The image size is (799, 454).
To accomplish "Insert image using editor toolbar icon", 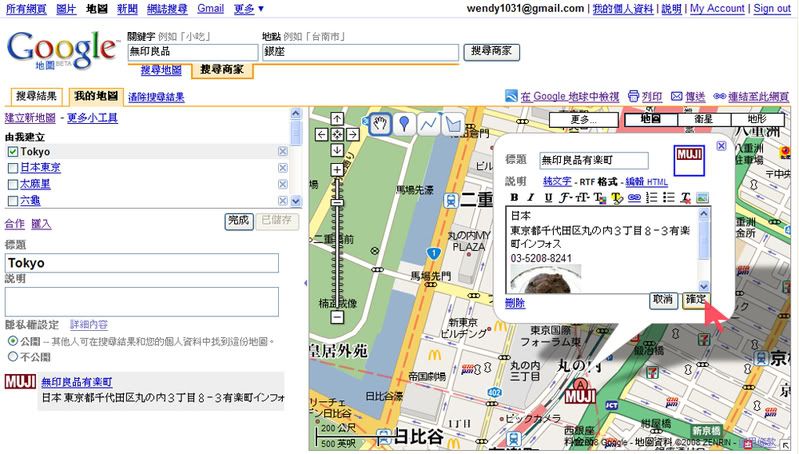I will tap(702, 198).
